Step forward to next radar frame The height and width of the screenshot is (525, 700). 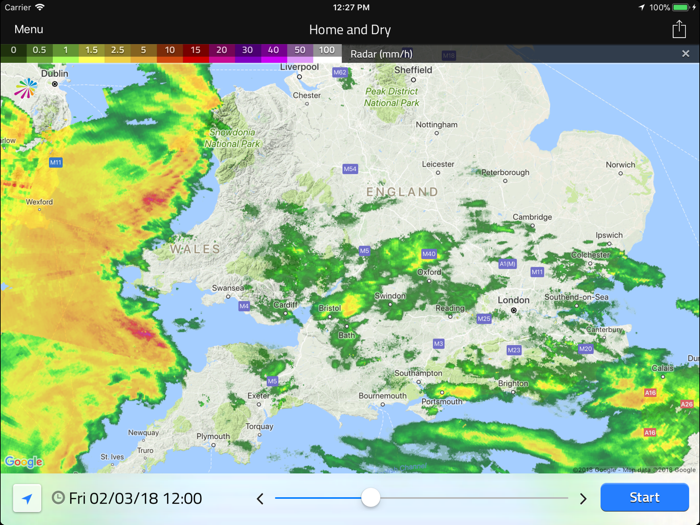[583, 498]
